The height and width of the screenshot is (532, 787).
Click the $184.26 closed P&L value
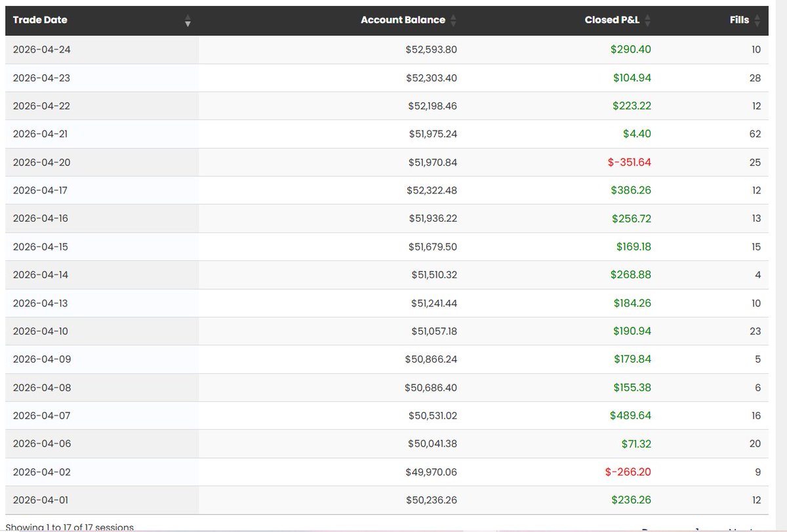tap(633, 304)
